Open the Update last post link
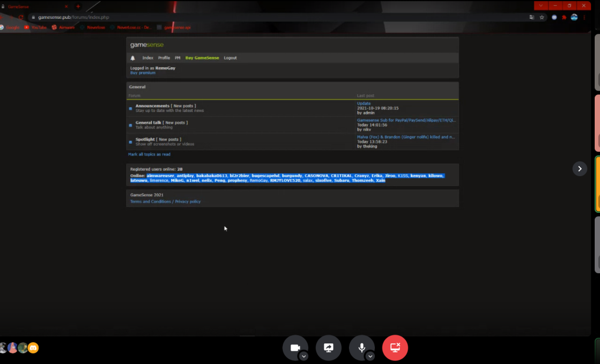Viewport: 600px width, 364px height. pyautogui.click(x=364, y=103)
